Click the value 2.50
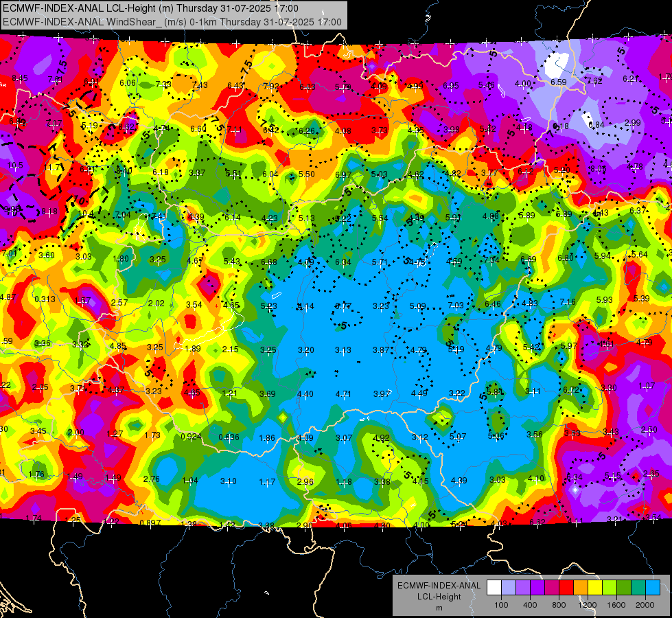Viewport: 672px width, 618px height. [649, 430]
